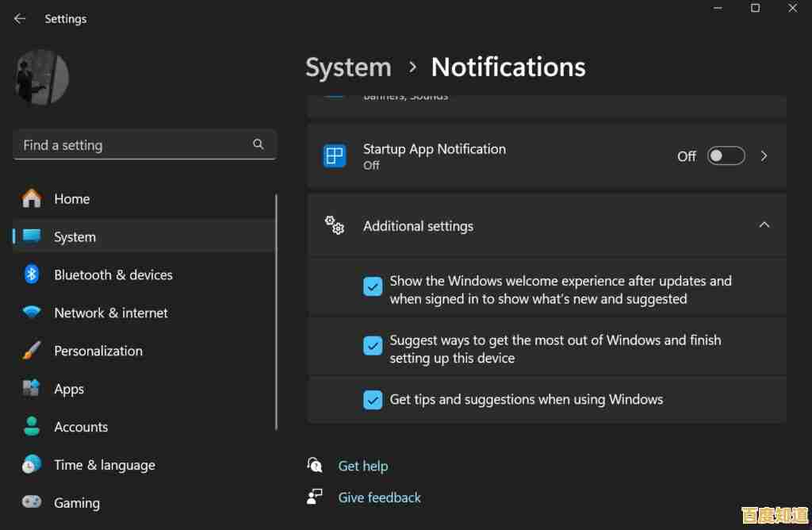The width and height of the screenshot is (812, 530).
Task: Collapse the Additional settings section
Action: coord(764,225)
